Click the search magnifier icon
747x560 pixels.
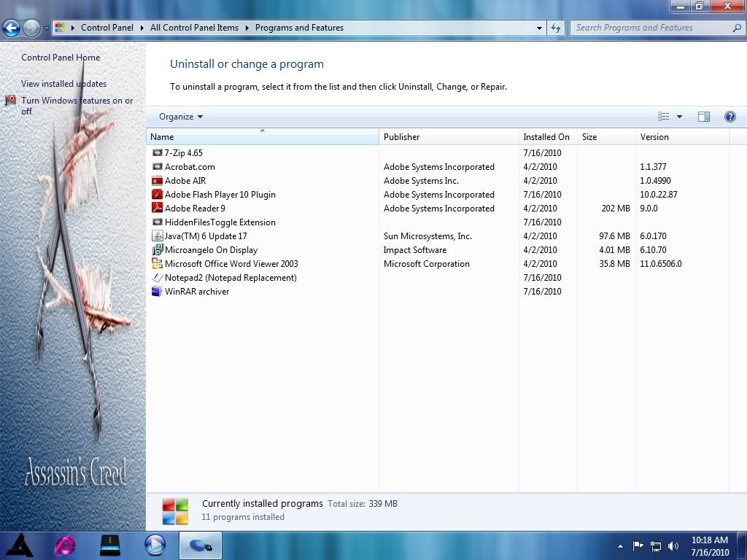click(737, 28)
